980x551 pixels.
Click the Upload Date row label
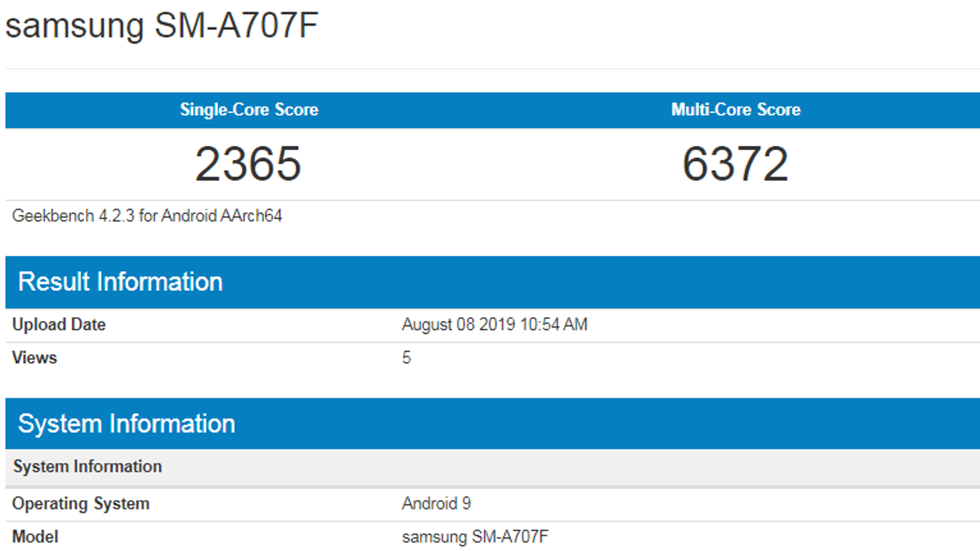[59, 324]
